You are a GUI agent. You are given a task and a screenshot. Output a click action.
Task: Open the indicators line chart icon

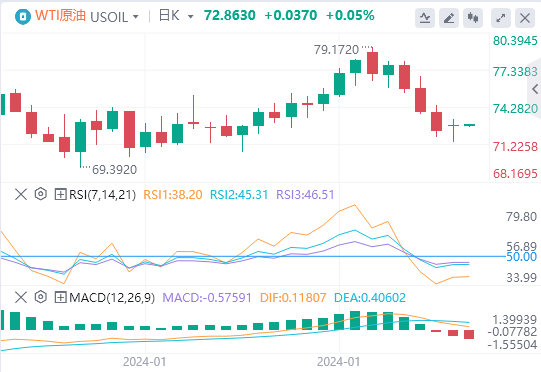click(x=425, y=18)
